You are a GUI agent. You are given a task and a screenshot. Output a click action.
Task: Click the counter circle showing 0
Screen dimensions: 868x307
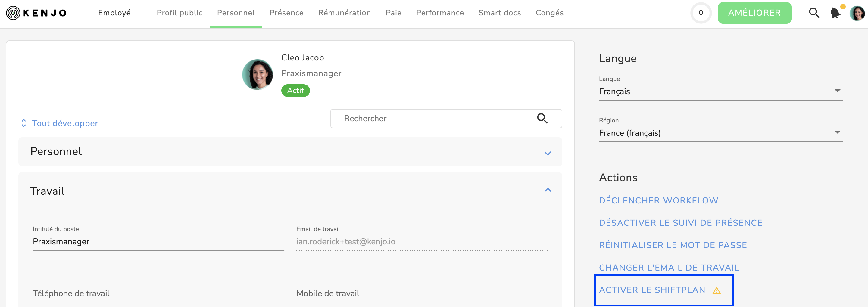click(701, 13)
